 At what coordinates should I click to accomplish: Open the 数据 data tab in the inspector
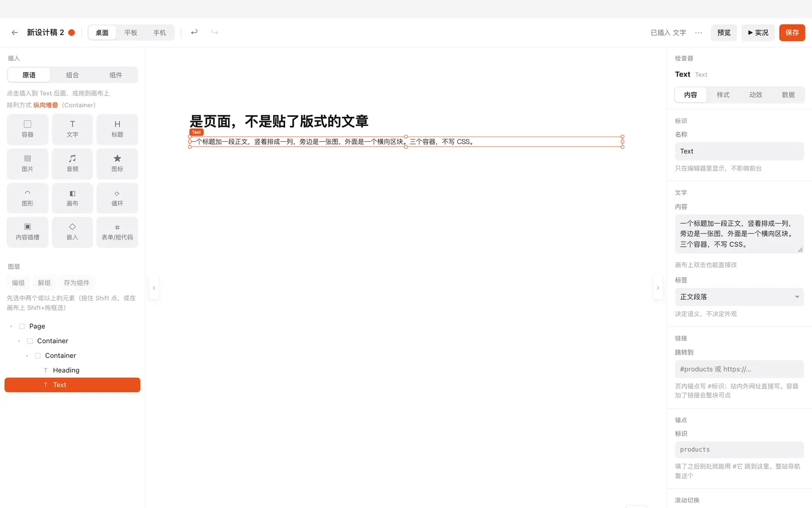click(788, 95)
